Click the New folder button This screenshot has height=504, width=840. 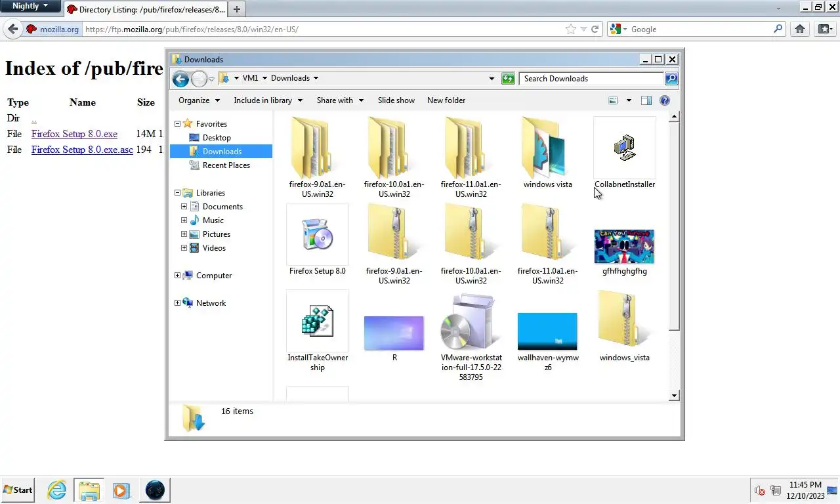click(x=446, y=100)
